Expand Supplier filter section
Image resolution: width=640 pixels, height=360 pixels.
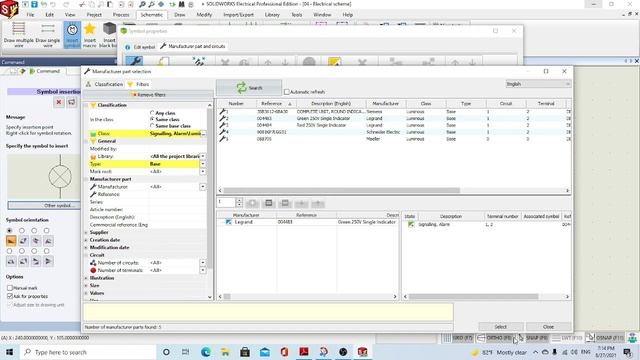[86, 232]
